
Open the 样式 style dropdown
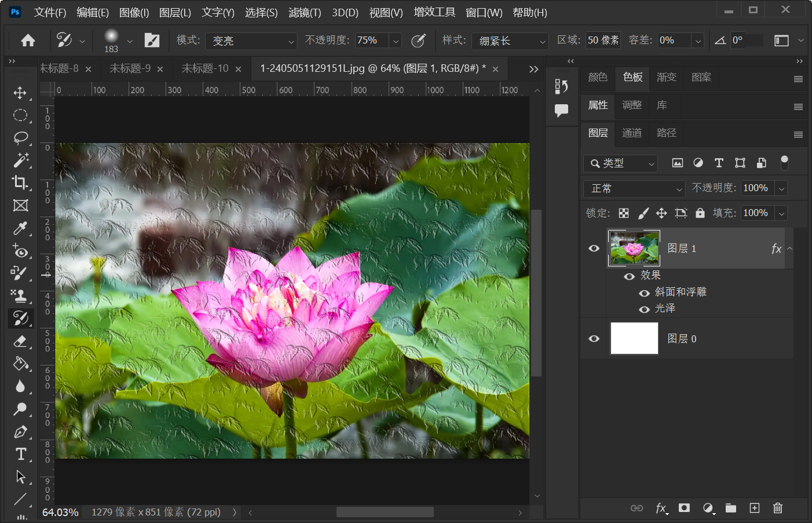(x=510, y=41)
